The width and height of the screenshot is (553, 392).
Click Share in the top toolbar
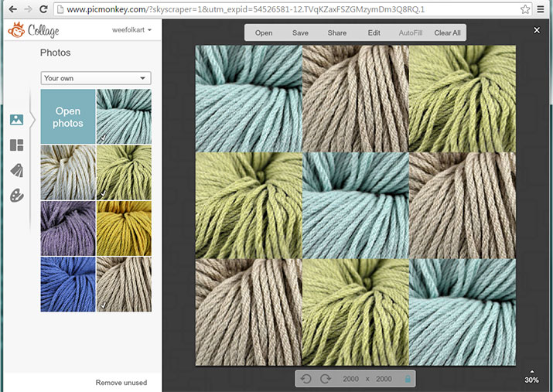(x=336, y=32)
